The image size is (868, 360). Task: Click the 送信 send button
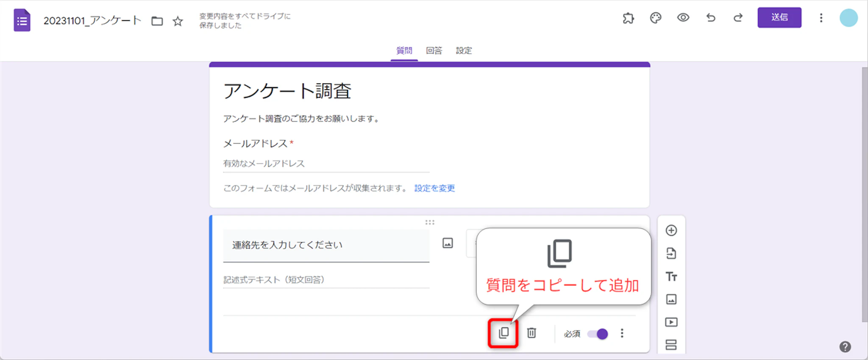pyautogui.click(x=779, y=18)
